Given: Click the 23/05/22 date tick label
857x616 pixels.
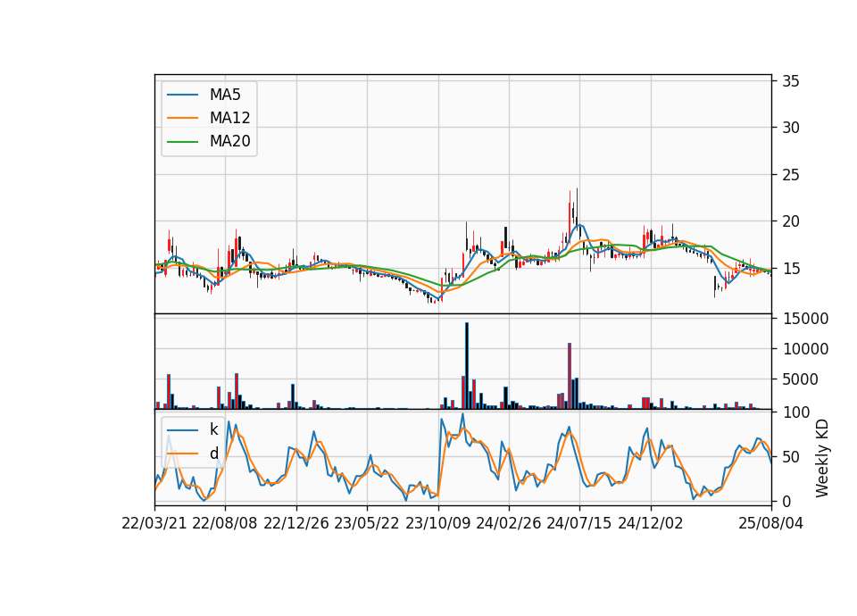Looking at the screenshot, I should [x=367, y=523].
